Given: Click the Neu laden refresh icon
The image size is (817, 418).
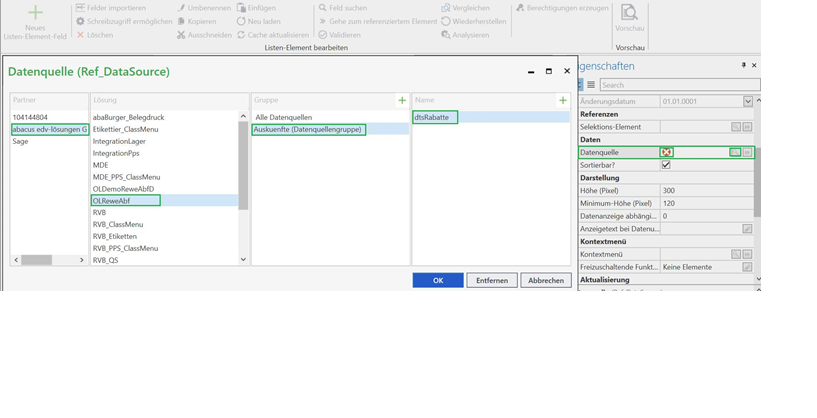Looking at the screenshot, I should 241,21.
